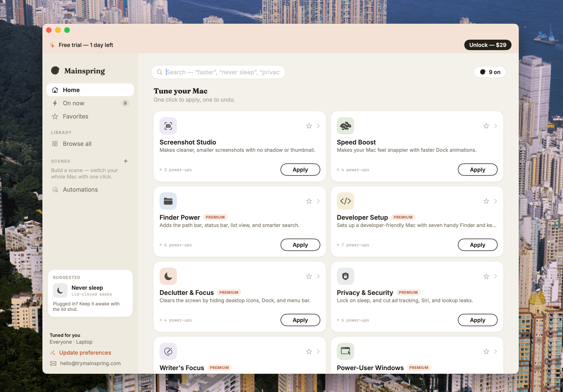Apply the Privacy & Security preset
This screenshot has height=392, width=563.
[x=478, y=320]
